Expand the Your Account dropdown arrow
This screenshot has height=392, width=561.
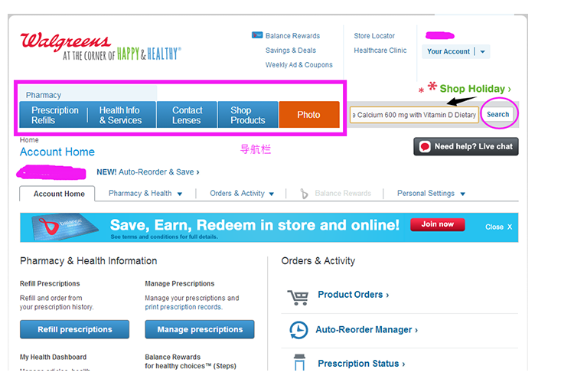483,51
